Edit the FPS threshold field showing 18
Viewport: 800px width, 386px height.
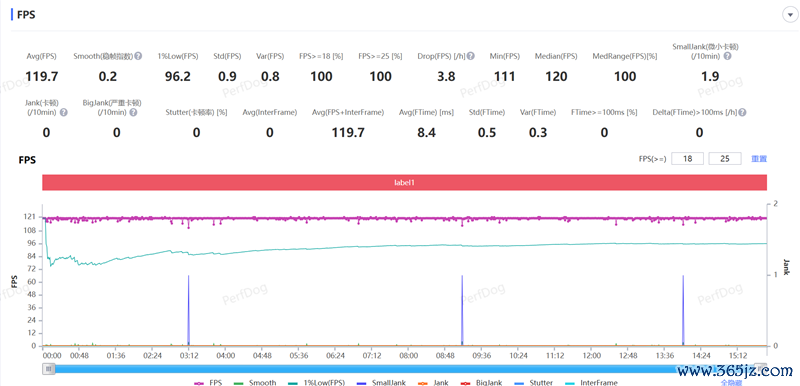tap(688, 159)
